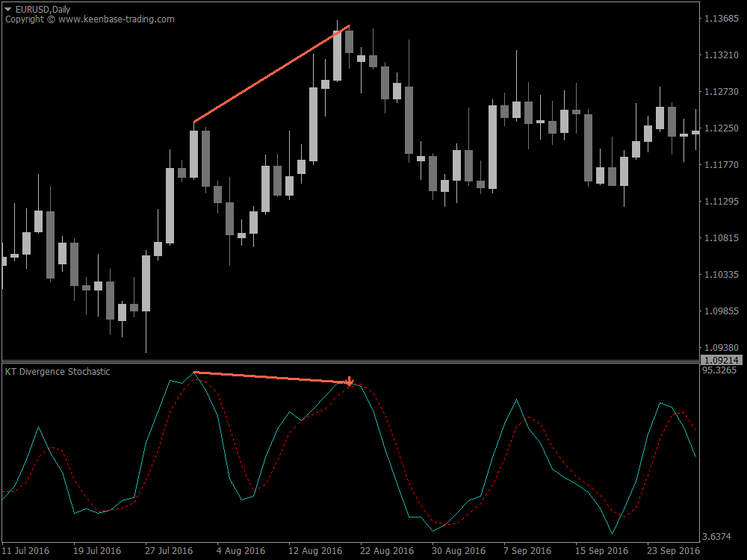
Task: Toggle the 1.12250 axis gridline level
Action: (x=722, y=129)
